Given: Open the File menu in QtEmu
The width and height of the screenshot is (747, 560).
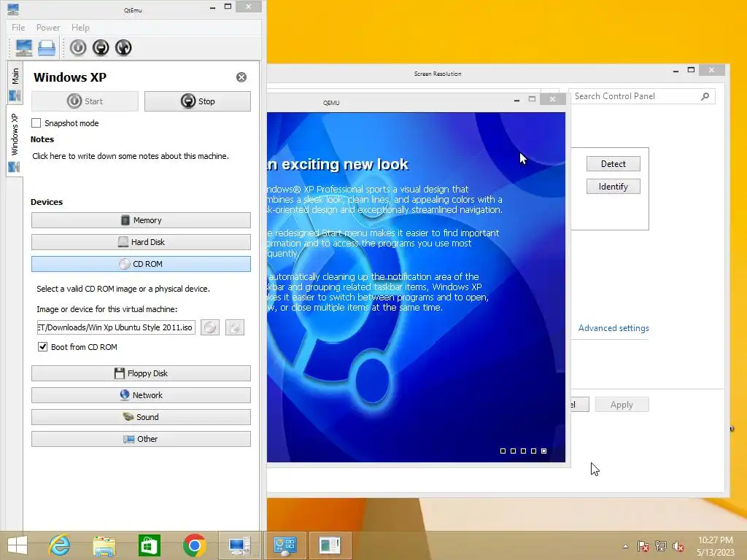Looking at the screenshot, I should [18, 28].
